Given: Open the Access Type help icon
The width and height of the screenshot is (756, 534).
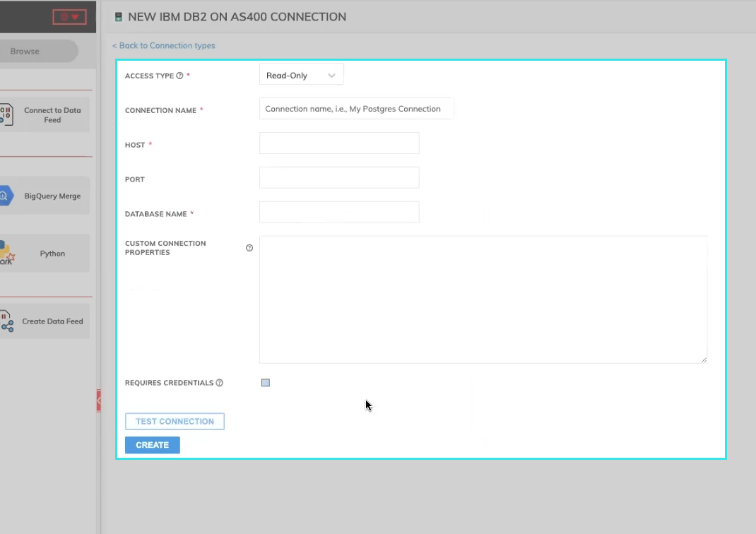Looking at the screenshot, I should [180, 76].
